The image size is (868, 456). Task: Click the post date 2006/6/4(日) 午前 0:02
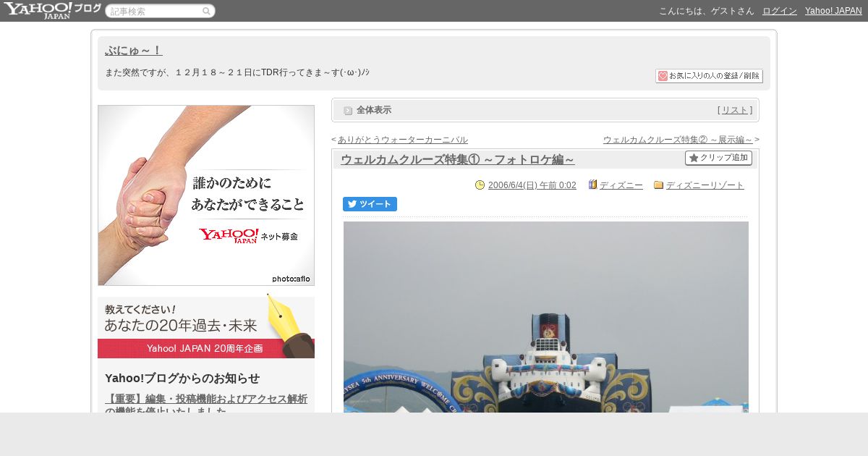coord(532,185)
